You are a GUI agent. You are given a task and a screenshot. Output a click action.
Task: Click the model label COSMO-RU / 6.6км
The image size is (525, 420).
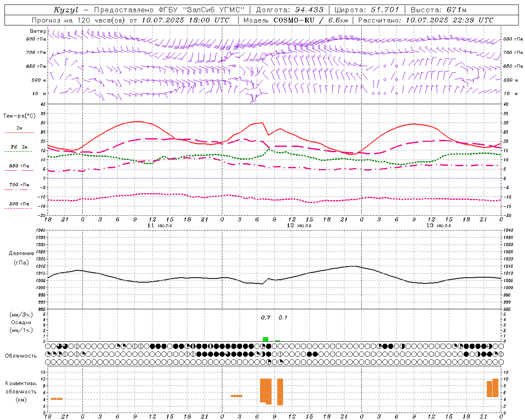tap(310, 20)
